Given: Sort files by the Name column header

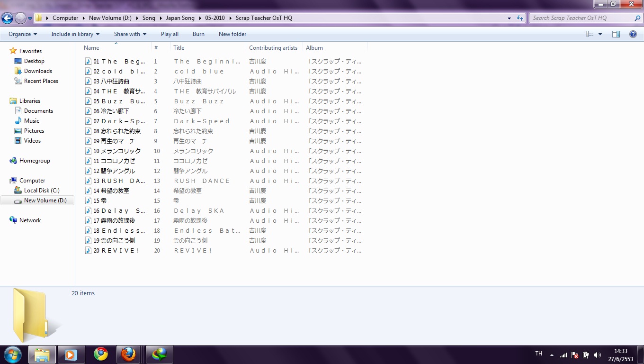Looking at the screenshot, I should [114, 48].
